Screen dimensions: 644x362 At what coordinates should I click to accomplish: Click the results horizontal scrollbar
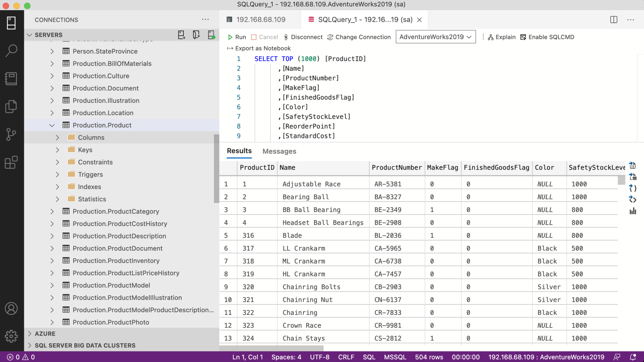coord(271,348)
